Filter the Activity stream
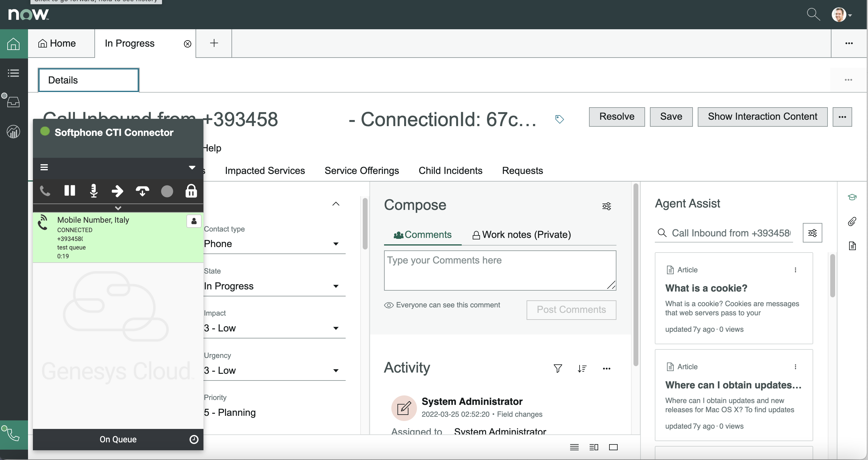Viewport: 868px width, 460px height. click(x=558, y=368)
